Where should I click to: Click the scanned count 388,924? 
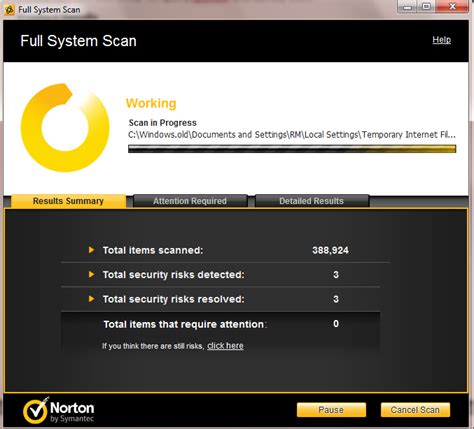(330, 250)
